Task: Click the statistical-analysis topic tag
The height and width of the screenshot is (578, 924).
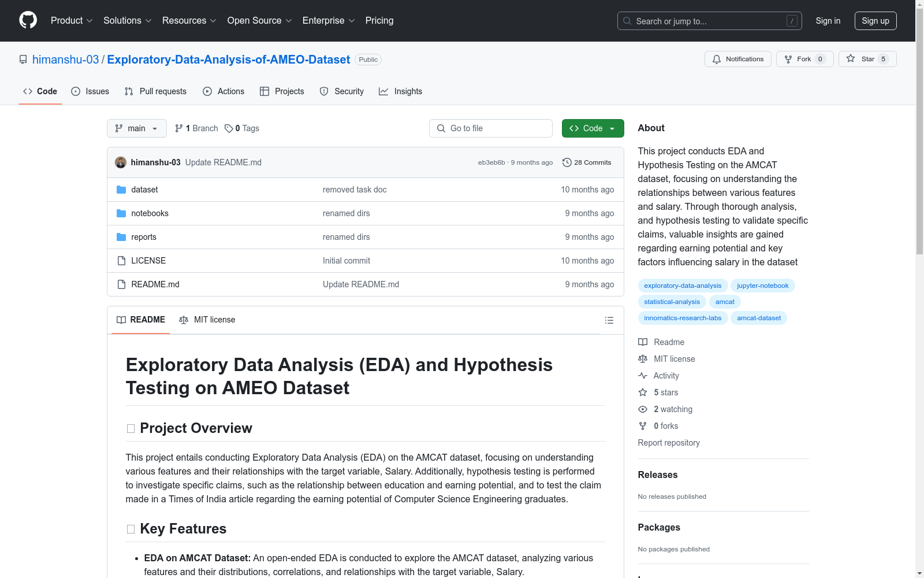Action: click(672, 302)
